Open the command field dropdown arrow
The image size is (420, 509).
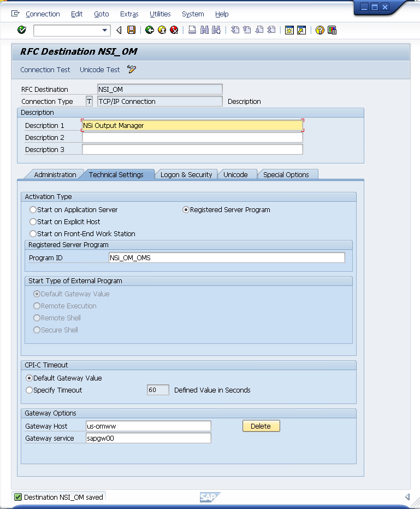(x=105, y=30)
